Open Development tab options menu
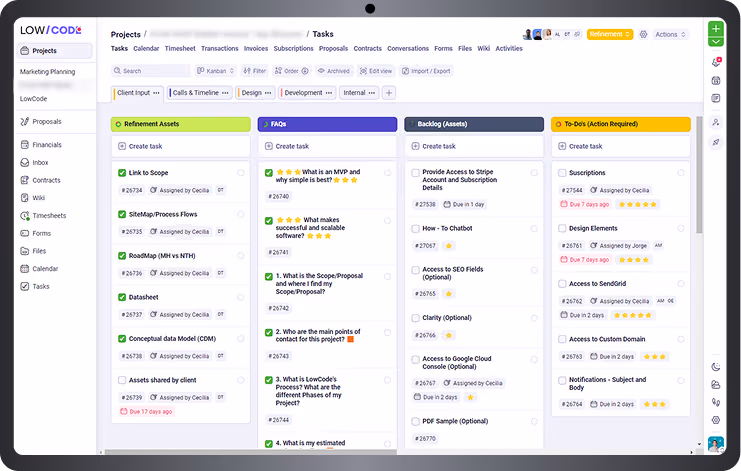Viewport: 741px width, 471px height. pyautogui.click(x=329, y=93)
